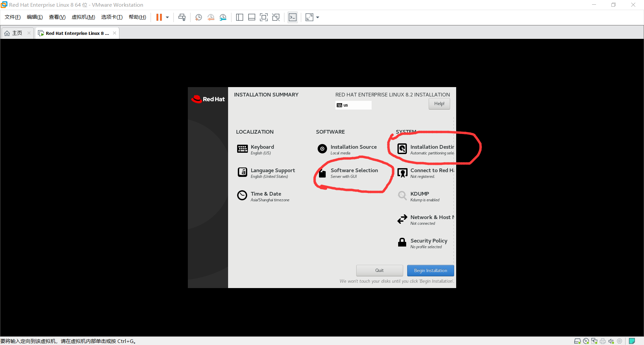
Task: Open KDUMP settings
Action: 419,196
